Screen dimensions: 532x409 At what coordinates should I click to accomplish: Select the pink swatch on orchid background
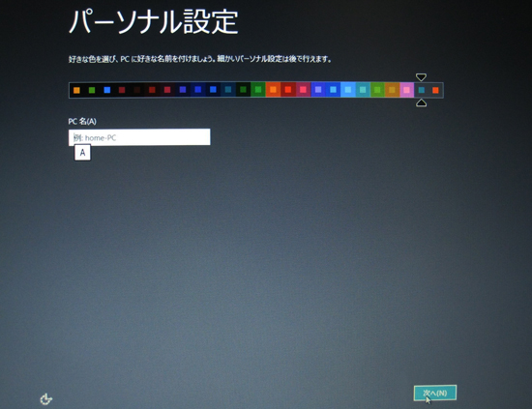point(407,90)
